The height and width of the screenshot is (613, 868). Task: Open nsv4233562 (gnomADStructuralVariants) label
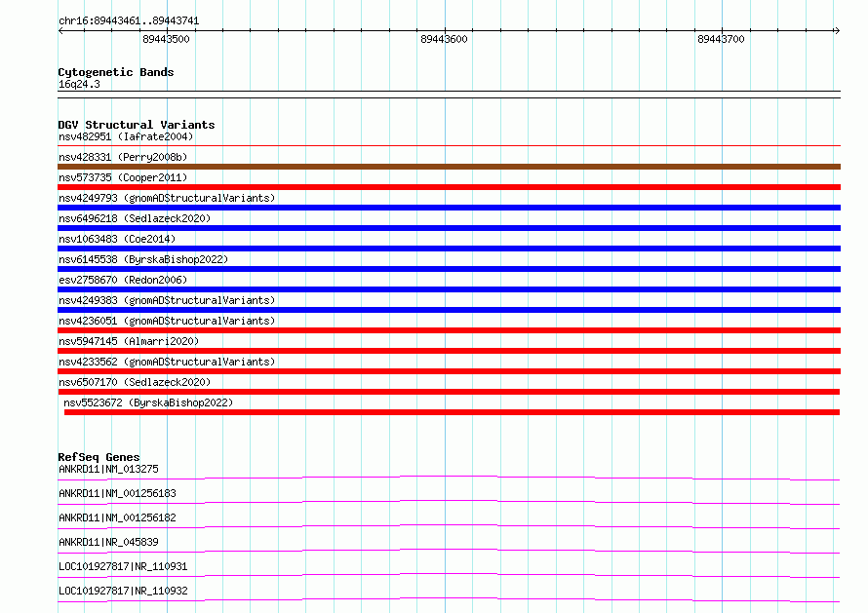(167, 362)
